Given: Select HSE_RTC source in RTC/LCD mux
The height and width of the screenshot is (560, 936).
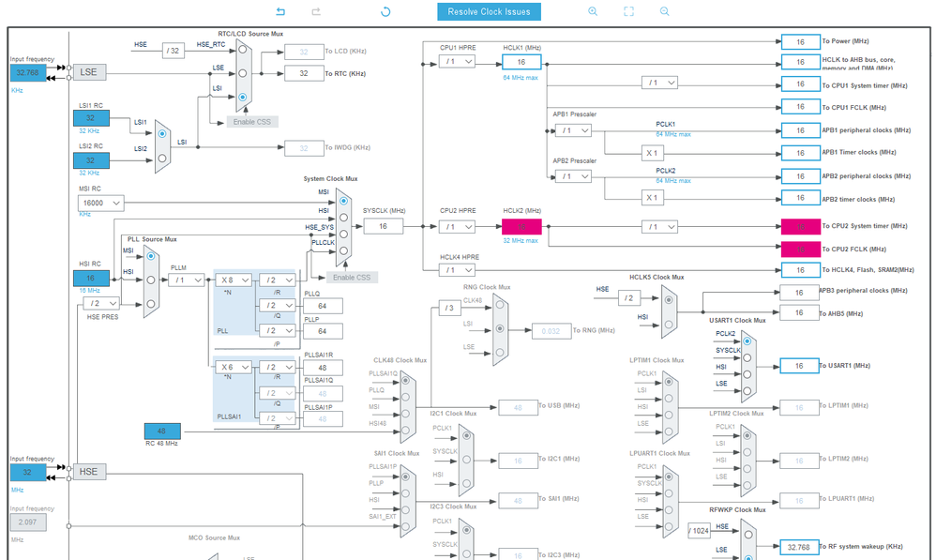Looking at the screenshot, I should click(x=242, y=50).
